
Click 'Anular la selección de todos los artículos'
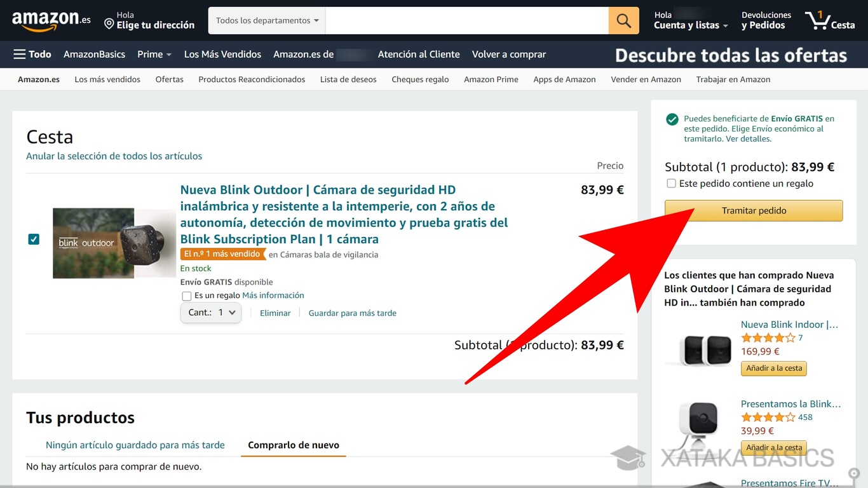tap(114, 156)
